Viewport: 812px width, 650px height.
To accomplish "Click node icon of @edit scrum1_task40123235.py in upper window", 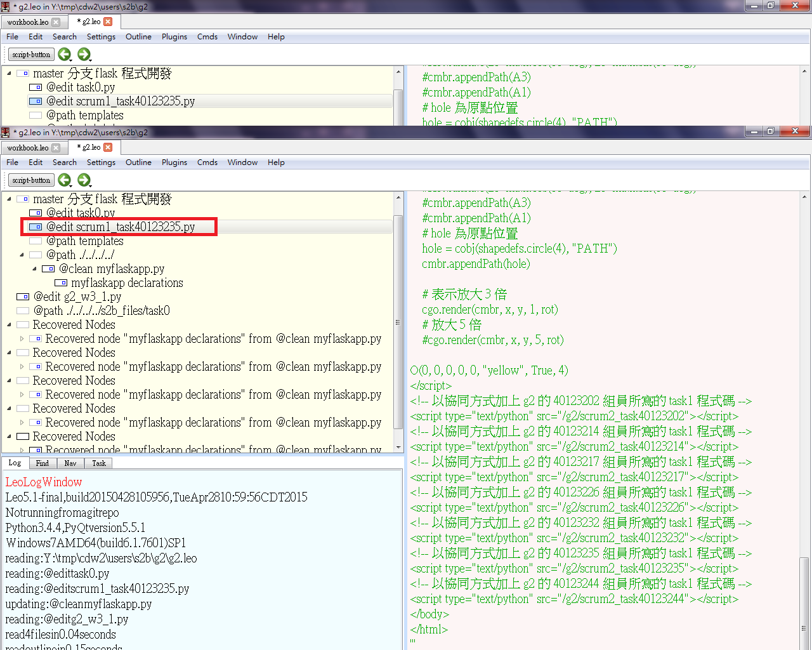I will pos(36,101).
